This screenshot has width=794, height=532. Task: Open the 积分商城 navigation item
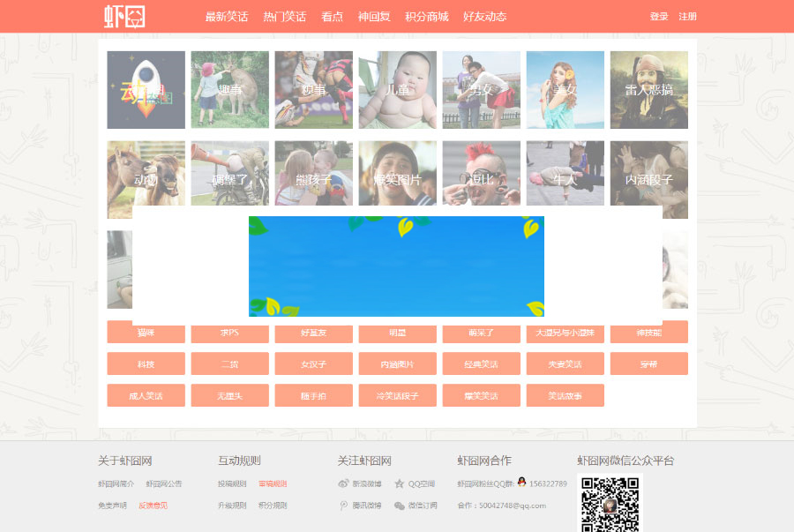coord(427,16)
